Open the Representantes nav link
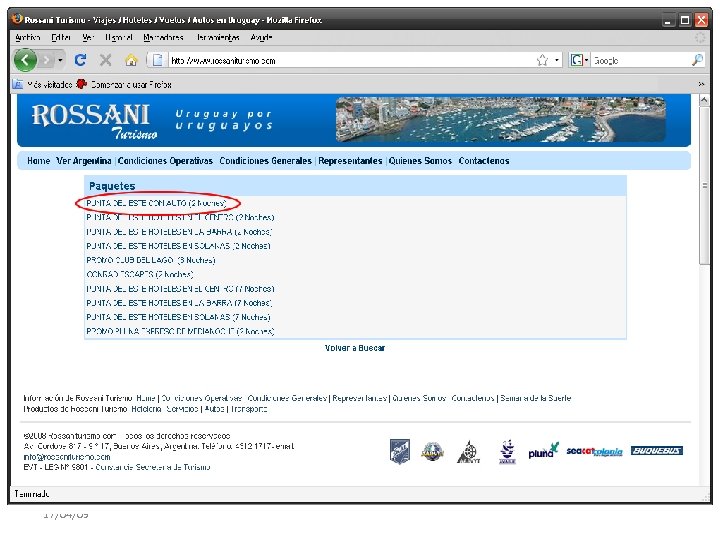 (x=350, y=161)
